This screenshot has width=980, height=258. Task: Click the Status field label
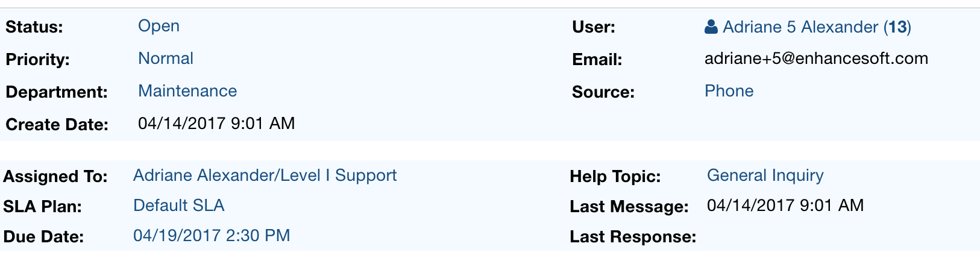pyautogui.click(x=34, y=27)
